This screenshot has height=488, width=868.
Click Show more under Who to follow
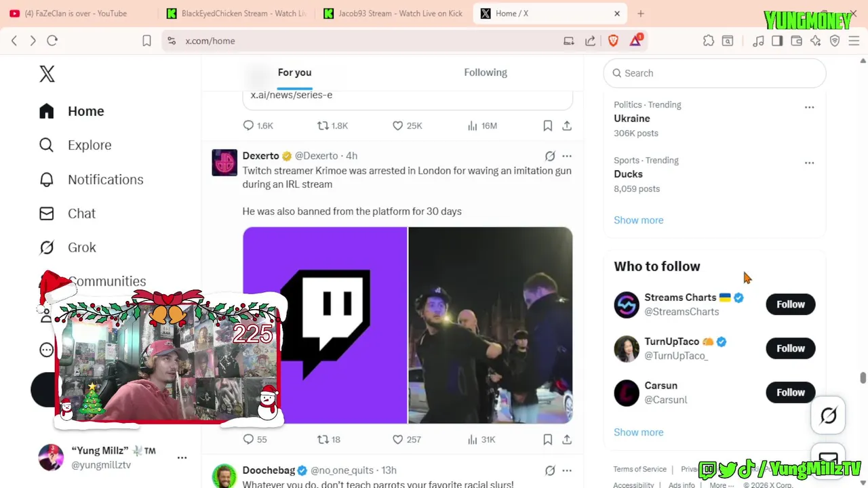(x=639, y=432)
